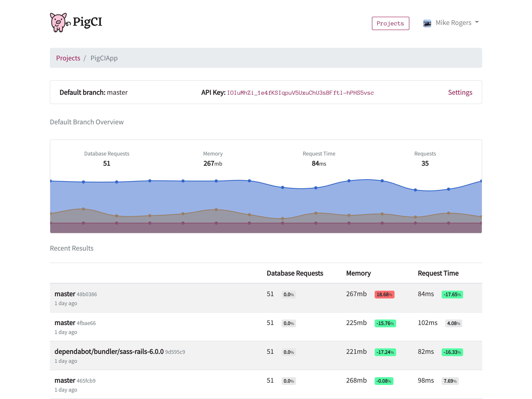Open the master 4fbae66 result

65,323
